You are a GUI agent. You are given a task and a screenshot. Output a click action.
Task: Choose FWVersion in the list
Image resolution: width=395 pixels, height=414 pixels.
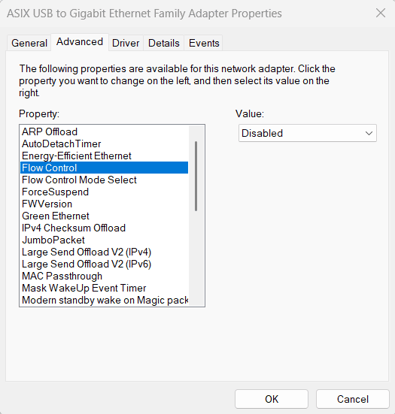pyautogui.click(x=104, y=204)
